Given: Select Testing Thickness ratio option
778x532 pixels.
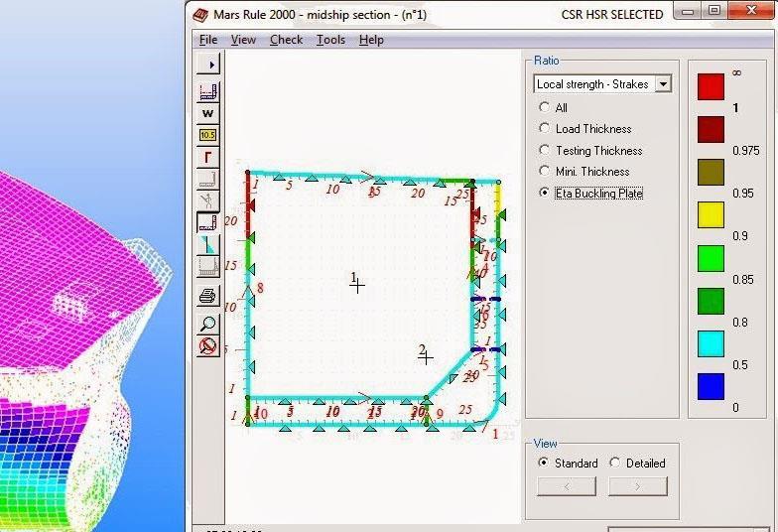Looking at the screenshot, I should pyautogui.click(x=544, y=150).
